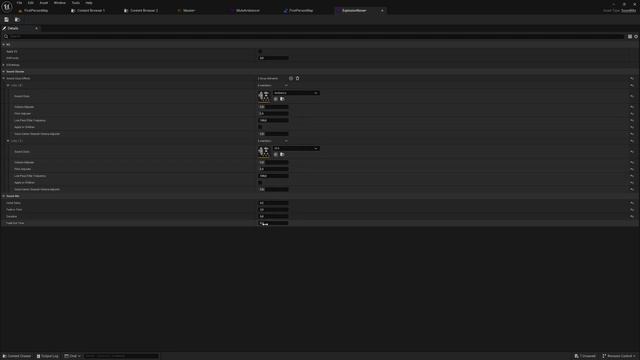Open the Index [1] Sound Class asset dropdown
This screenshot has width=640, height=360.
(x=296, y=149)
